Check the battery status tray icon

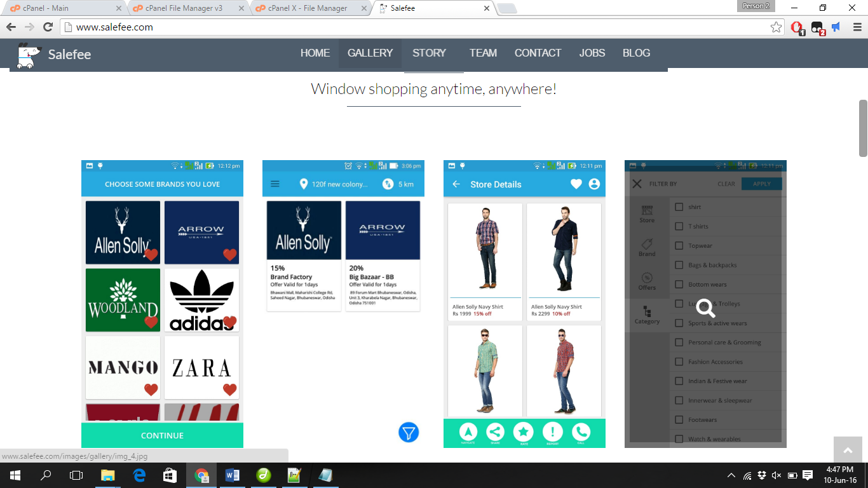click(792, 475)
